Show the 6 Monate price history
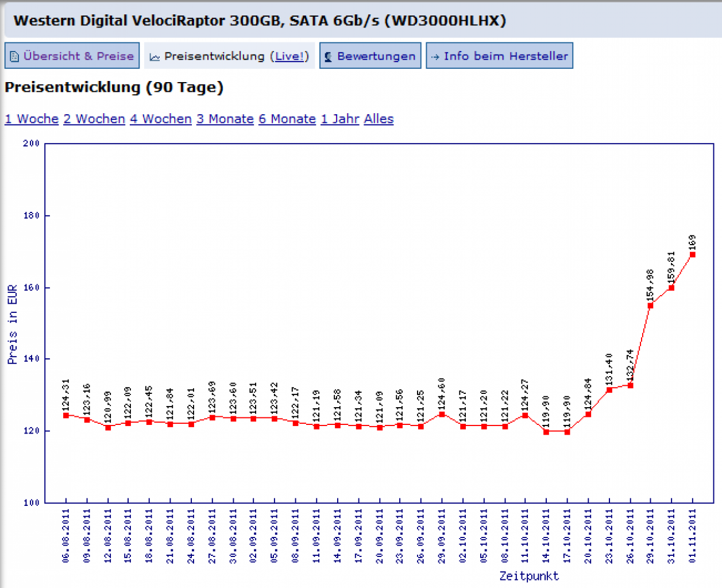Viewport: 722px width, 588px height. [x=287, y=119]
